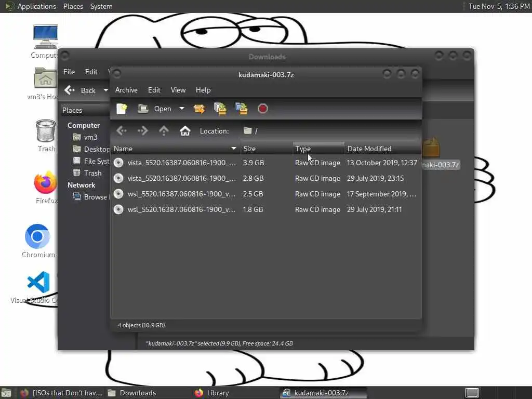Viewport: 532px width, 399px height.
Task: Select the 2.8 GB vista image file
Action: (266, 179)
